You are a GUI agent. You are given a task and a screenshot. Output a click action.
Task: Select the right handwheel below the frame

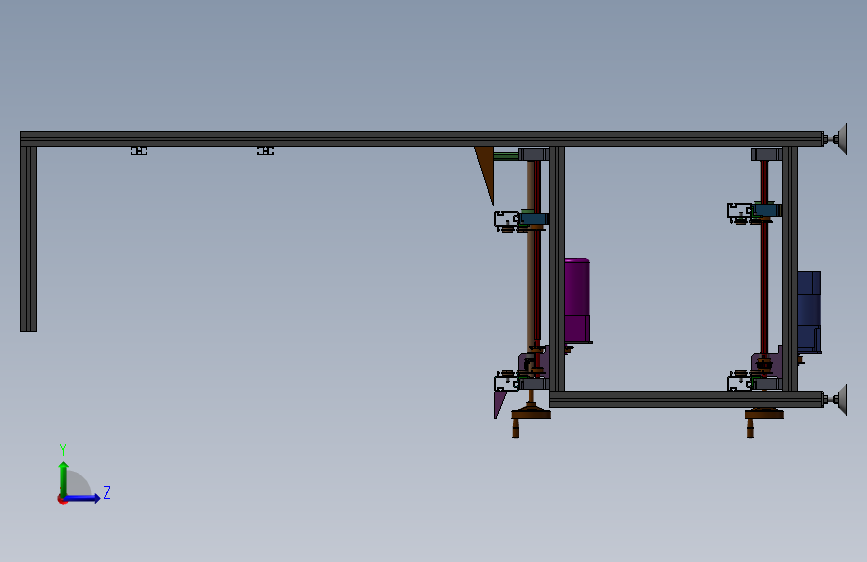[x=764, y=413]
